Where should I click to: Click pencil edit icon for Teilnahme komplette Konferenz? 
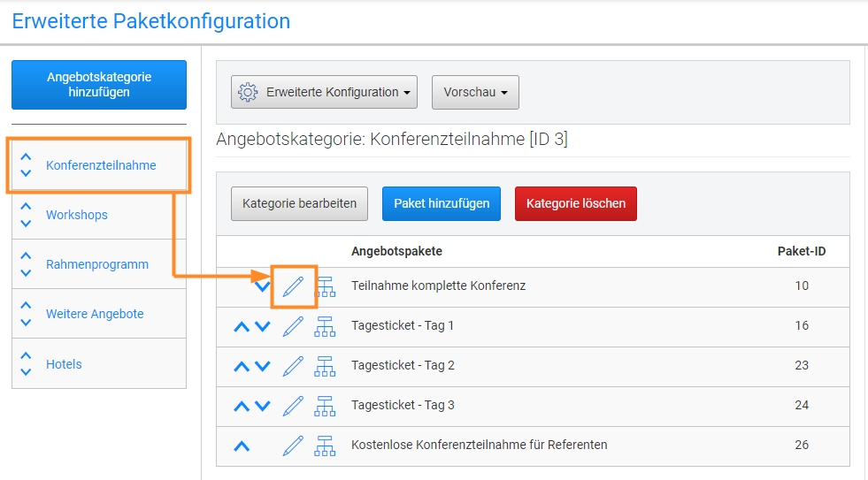click(x=293, y=286)
